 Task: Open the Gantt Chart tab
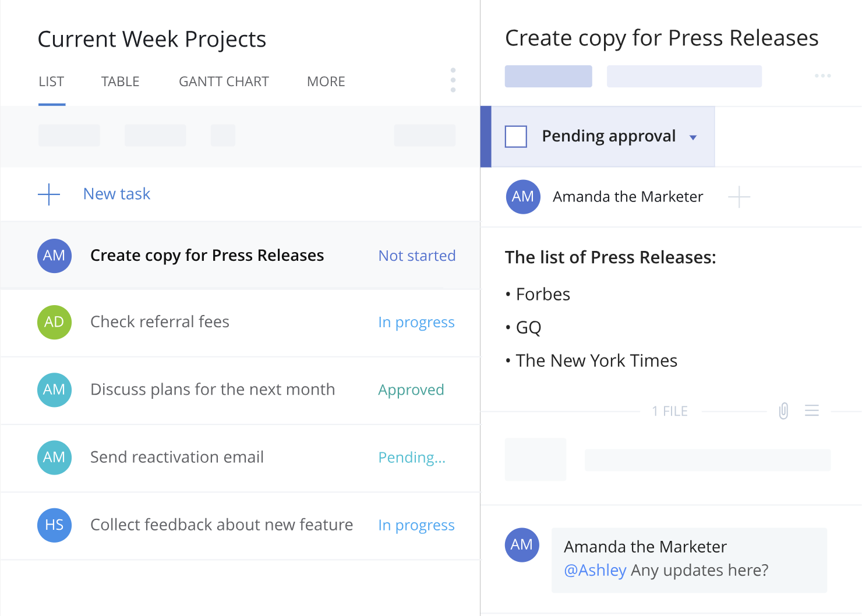point(224,82)
